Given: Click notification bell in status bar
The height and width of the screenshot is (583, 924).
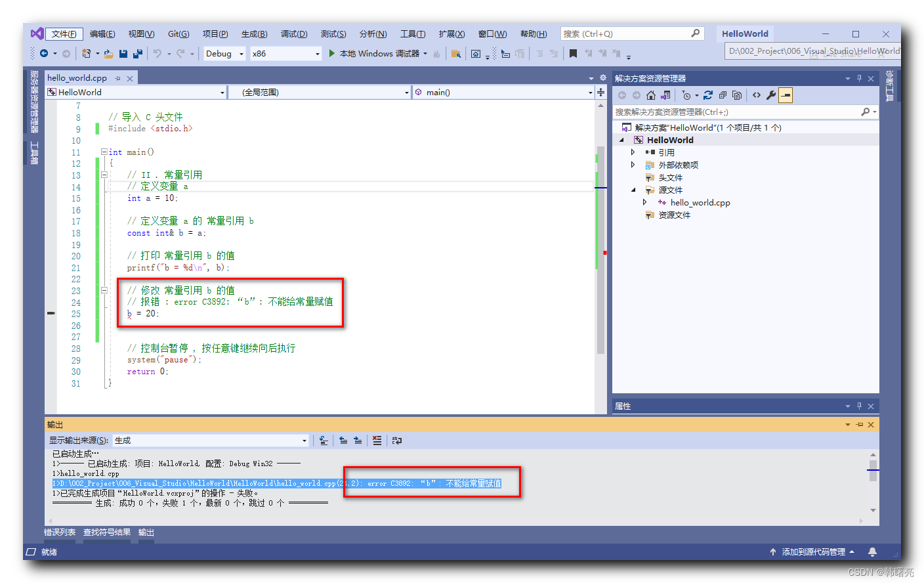Looking at the screenshot, I should (x=872, y=552).
